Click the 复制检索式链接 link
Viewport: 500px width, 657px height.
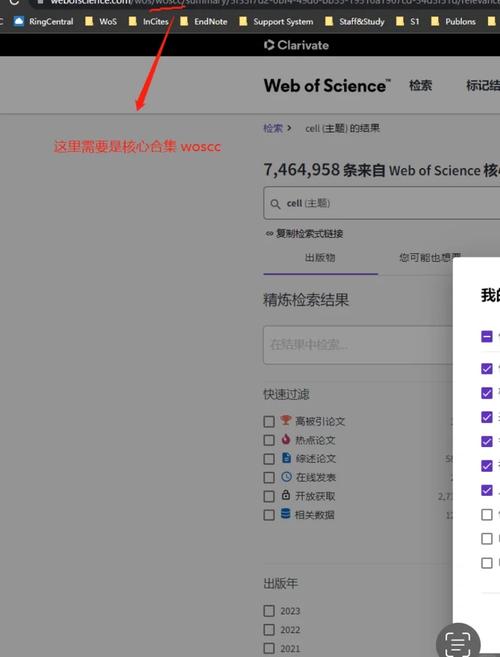pyautogui.click(x=305, y=233)
